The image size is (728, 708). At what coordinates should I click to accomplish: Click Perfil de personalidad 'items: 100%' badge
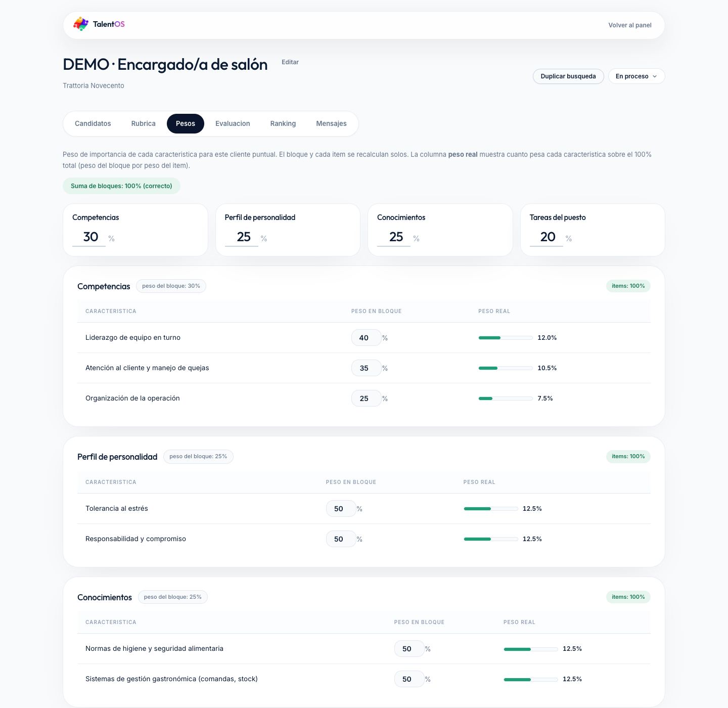point(628,457)
